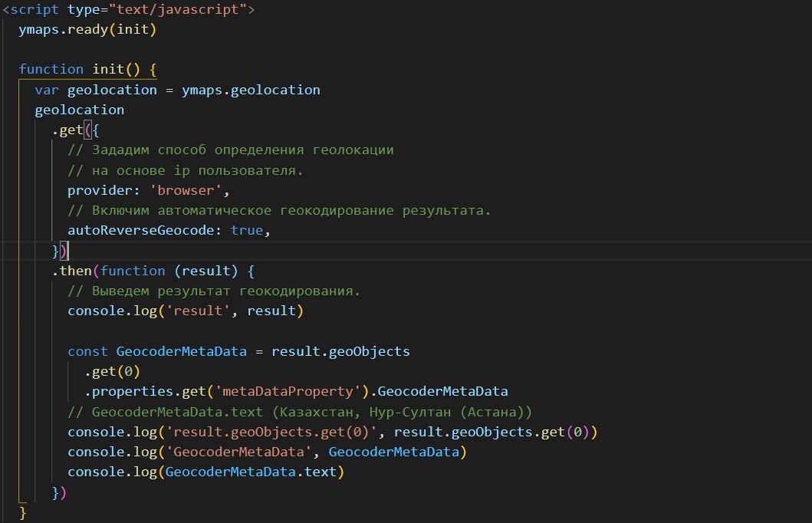This screenshot has width=812, height=523.
Task: Click the standalone 'geolocation' identifier line
Action: coord(79,110)
